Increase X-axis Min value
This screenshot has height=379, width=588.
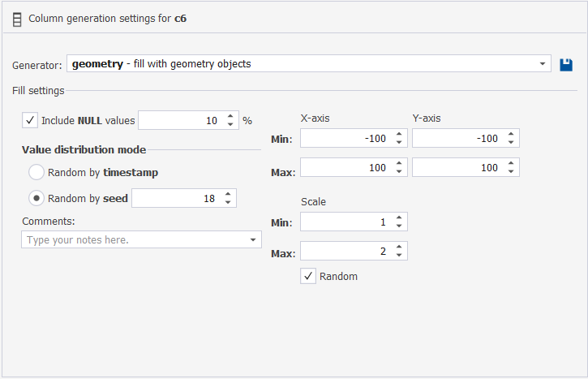point(399,135)
